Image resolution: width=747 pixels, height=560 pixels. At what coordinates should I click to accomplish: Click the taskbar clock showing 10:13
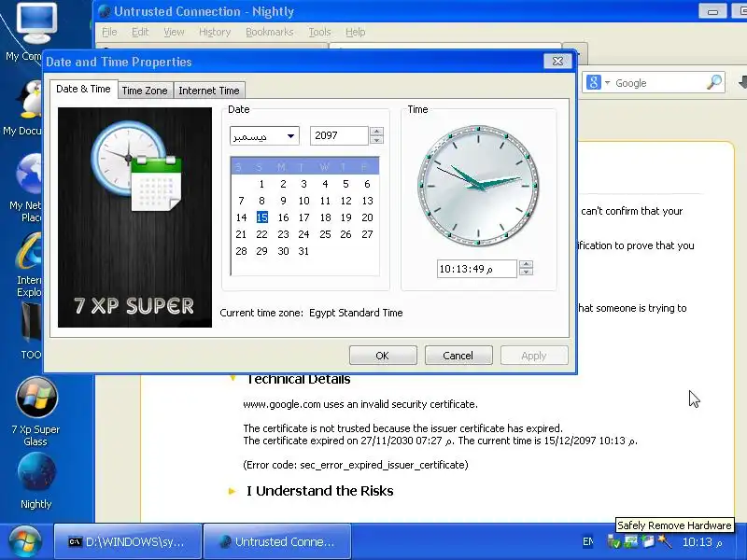[x=702, y=542]
